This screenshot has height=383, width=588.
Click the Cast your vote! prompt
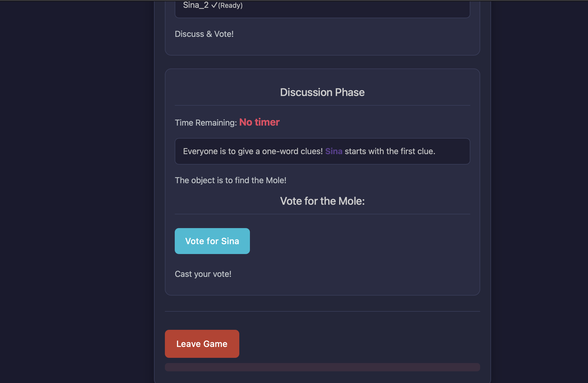tap(203, 274)
